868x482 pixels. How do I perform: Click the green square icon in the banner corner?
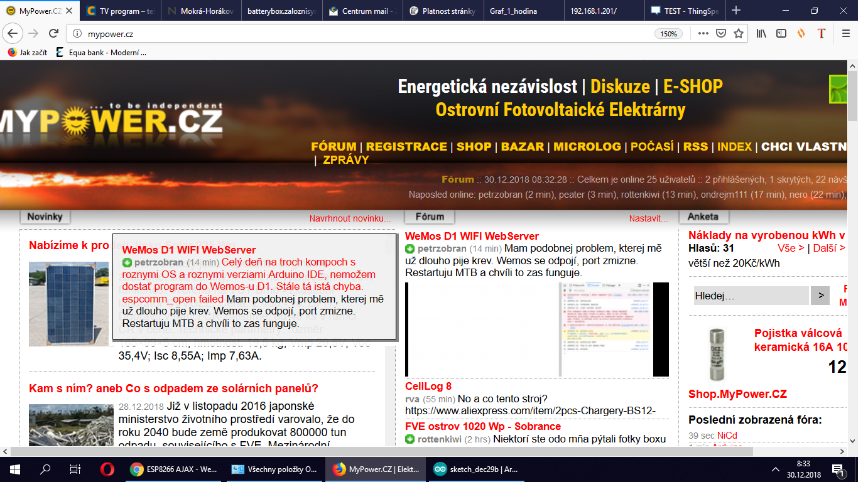pos(838,89)
